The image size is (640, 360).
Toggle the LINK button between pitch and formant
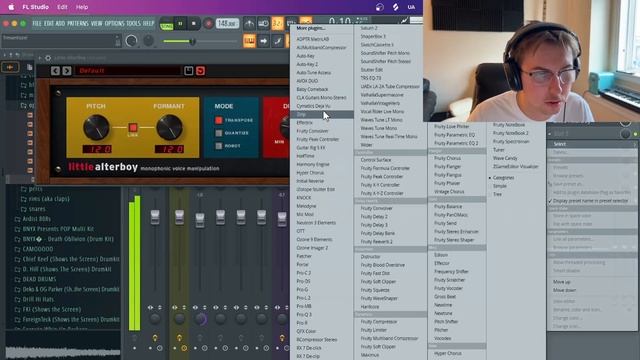pyautogui.click(x=133, y=127)
